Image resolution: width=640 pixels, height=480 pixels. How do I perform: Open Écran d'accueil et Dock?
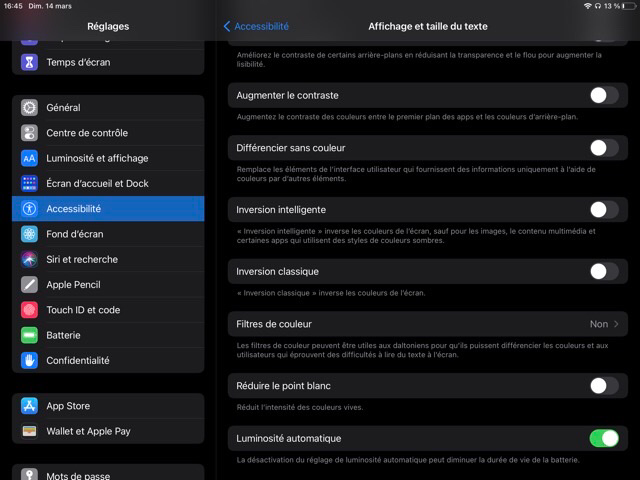[x=97, y=184]
